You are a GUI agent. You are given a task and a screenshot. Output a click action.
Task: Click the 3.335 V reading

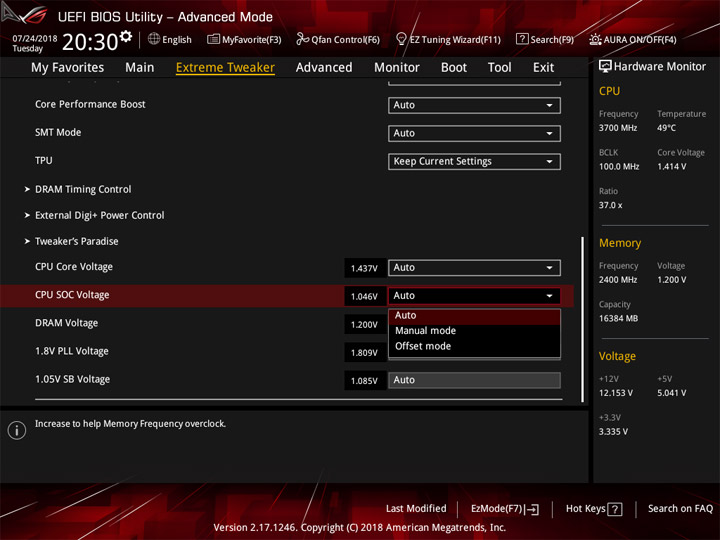coord(613,432)
